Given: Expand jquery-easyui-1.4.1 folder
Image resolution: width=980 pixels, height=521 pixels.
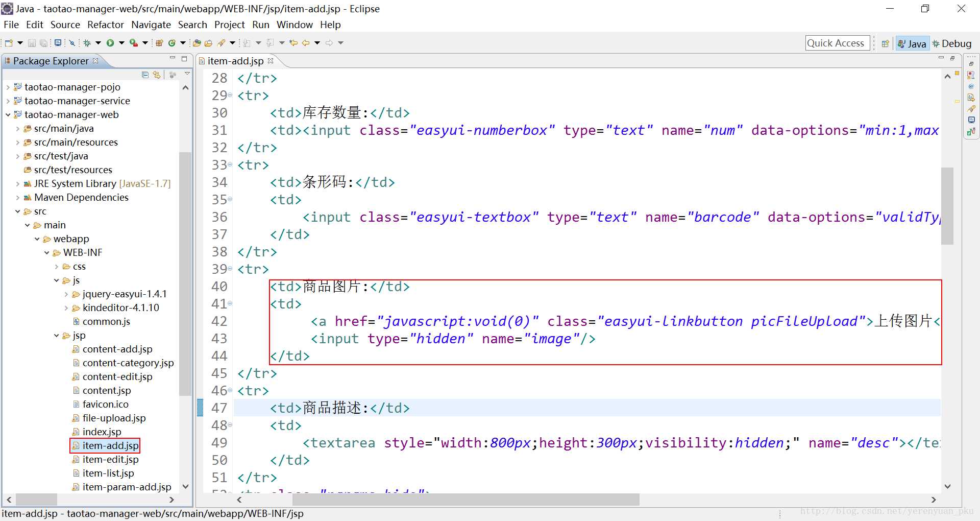Looking at the screenshot, I should coord(66,294).
